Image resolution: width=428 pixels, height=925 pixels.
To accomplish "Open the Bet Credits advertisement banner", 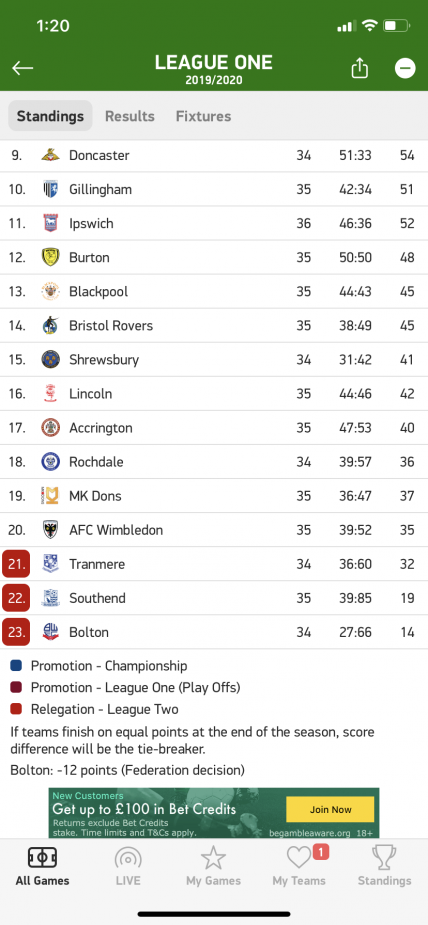I will (214, 813).
